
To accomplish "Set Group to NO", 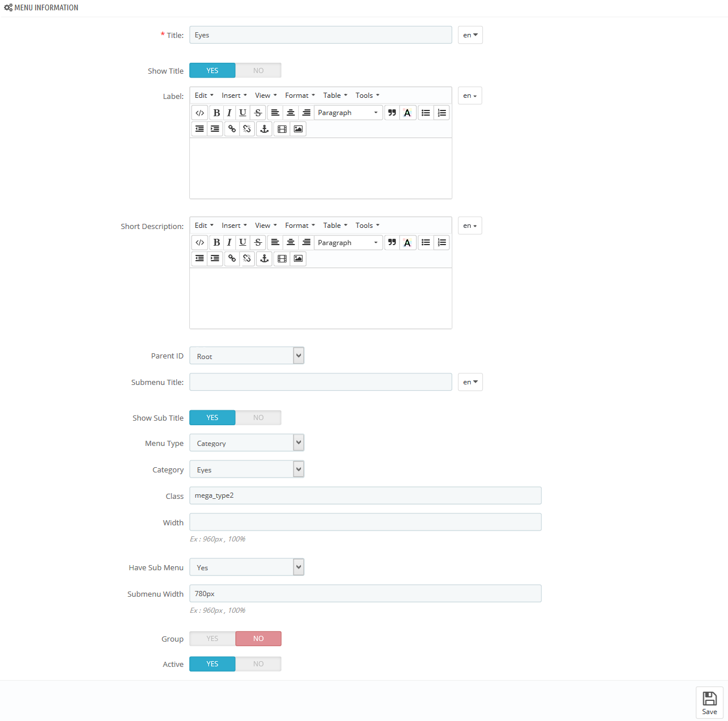I will [x=258, y=639].
